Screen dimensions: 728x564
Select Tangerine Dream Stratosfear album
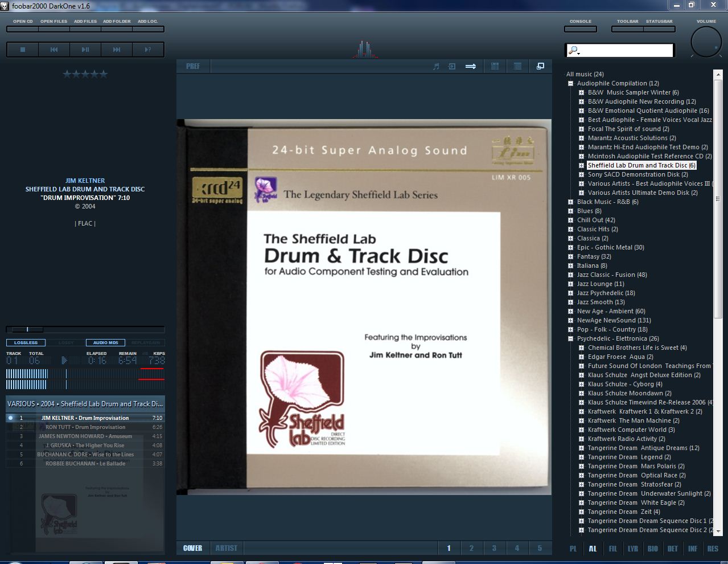pos(635,484)
